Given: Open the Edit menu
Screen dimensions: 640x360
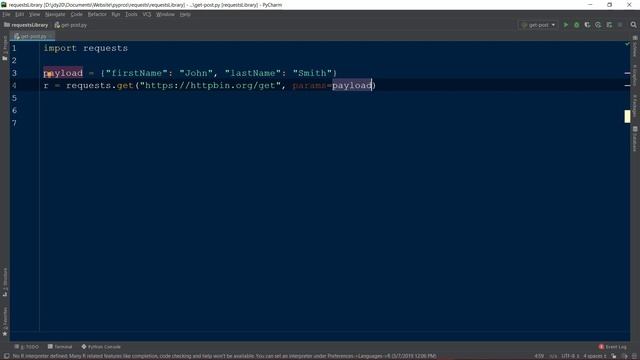Looking at the screenshot, I should coord(19,14).
